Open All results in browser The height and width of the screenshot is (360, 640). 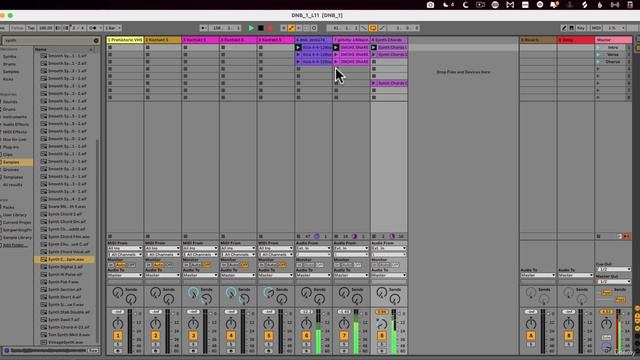click(x=12, y=185)
